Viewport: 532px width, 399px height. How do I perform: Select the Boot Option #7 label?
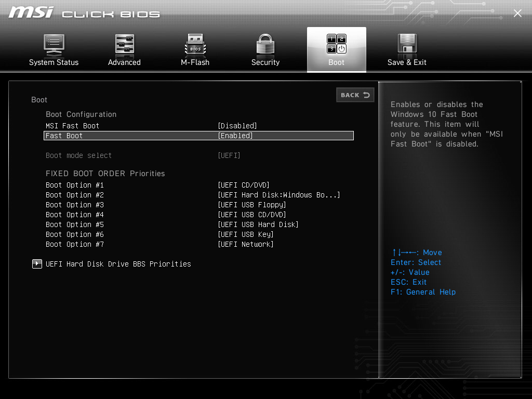pyautogui.click(x=75, y=244)
